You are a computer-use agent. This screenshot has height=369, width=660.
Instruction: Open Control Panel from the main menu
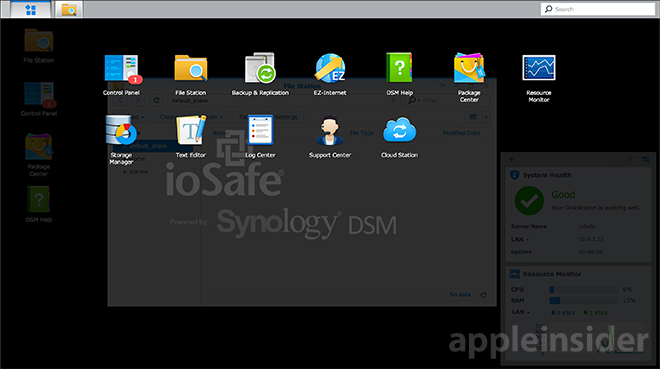pos(121,74)
